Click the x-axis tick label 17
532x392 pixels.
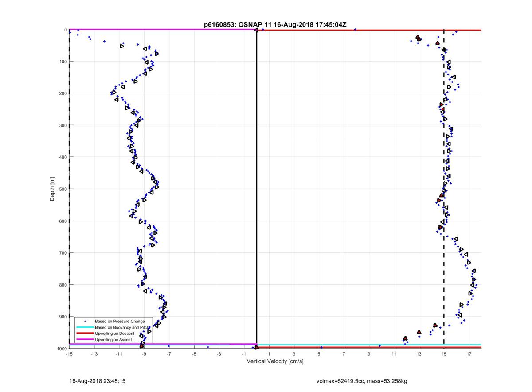tap(469, 354)
